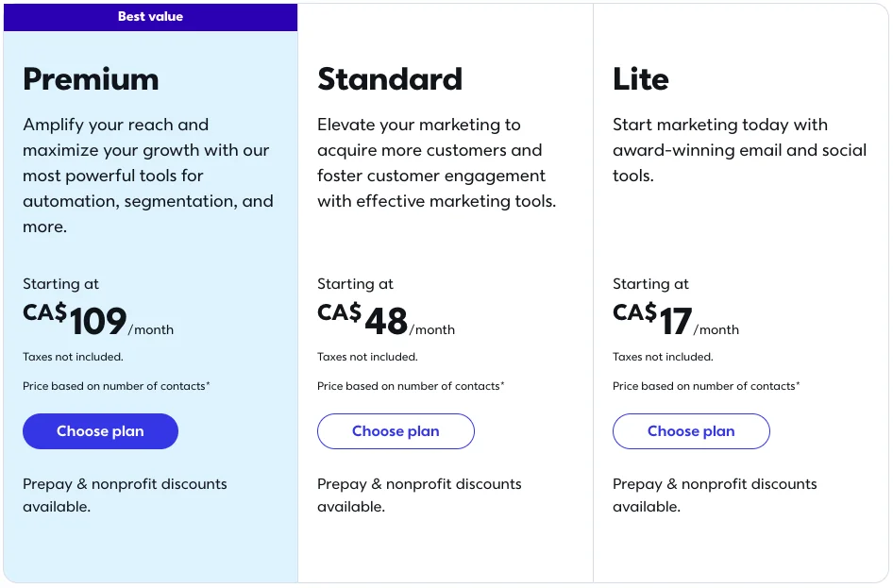Click Premium prepay and nonprofit discounts text
This screenshot has width=893, height=588.
(125, 495)
